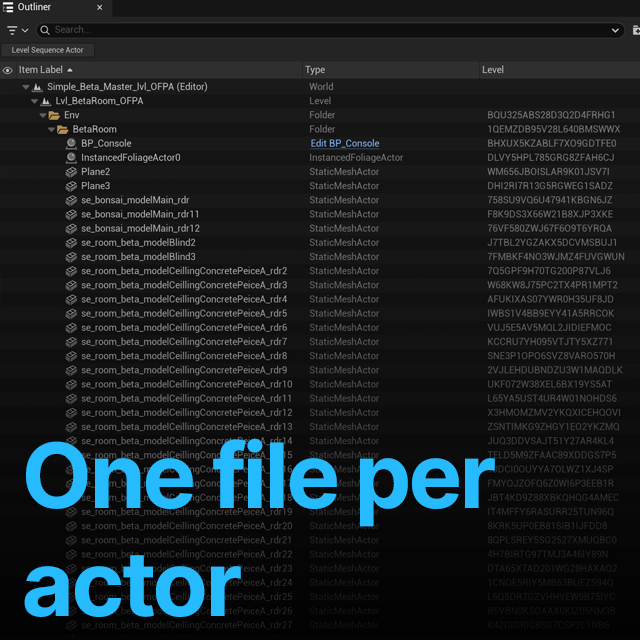Click mesh icon of ConcretePeiceA_rdr8
Viewport: 640px width, 640px height.
tap(71, 356)
